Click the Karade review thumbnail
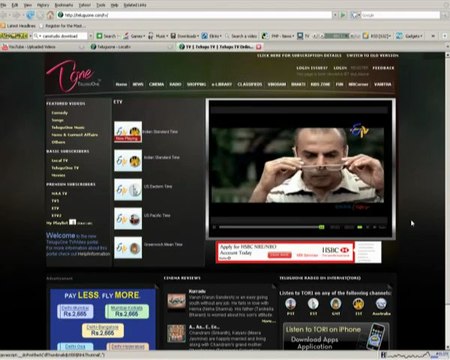The height and width of the screenshot is (360, 450). coord(176,301)
